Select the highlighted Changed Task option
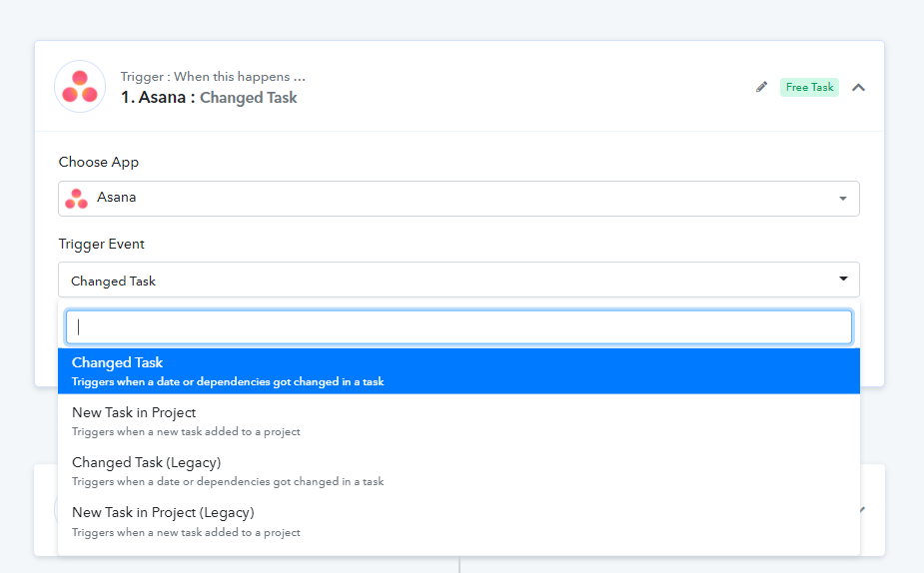Screen dimensions: 924x573 pos(459,371)
